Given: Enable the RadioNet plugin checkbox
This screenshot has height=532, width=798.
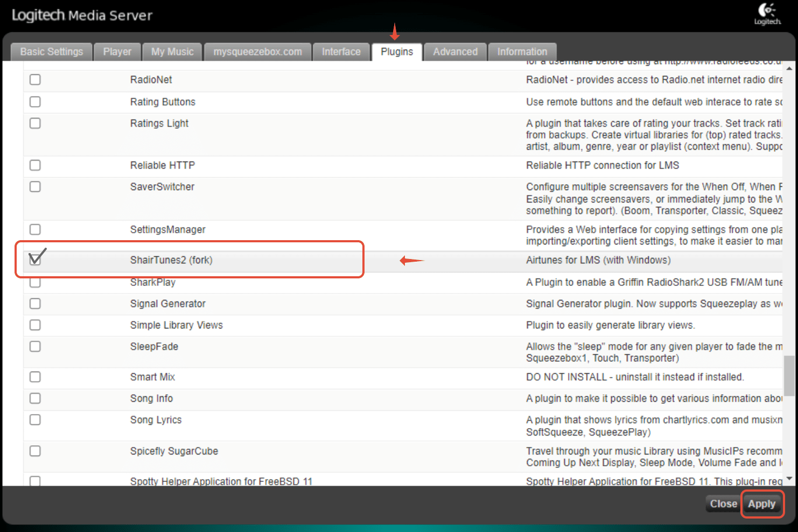Looking at the screenshot, I should coord(35,80).
